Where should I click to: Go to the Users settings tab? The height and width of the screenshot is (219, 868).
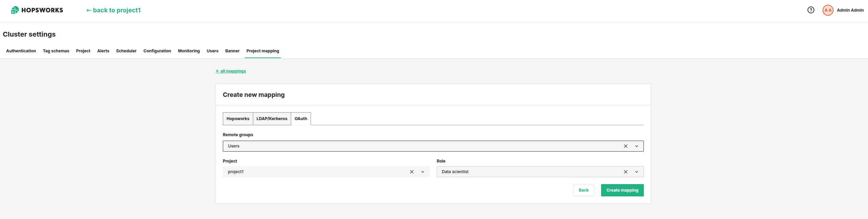tap(212, 51)
